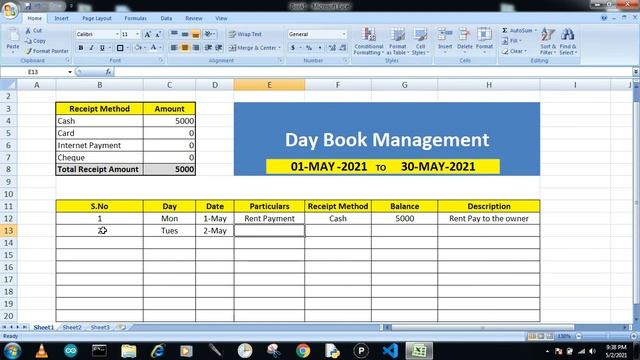Open Chrome from the taskbar
Screen dimensions: 640x360
(303, 351)
